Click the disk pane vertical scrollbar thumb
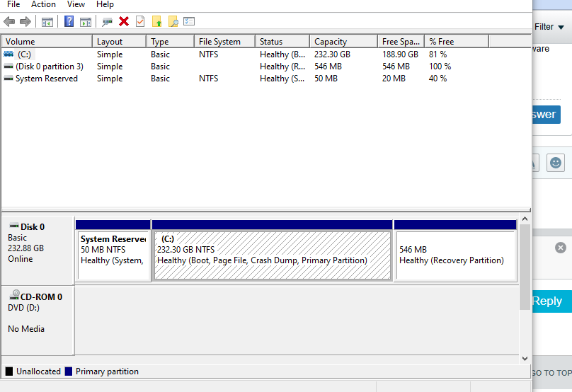The image size is (572, 392). pos(525,267)
